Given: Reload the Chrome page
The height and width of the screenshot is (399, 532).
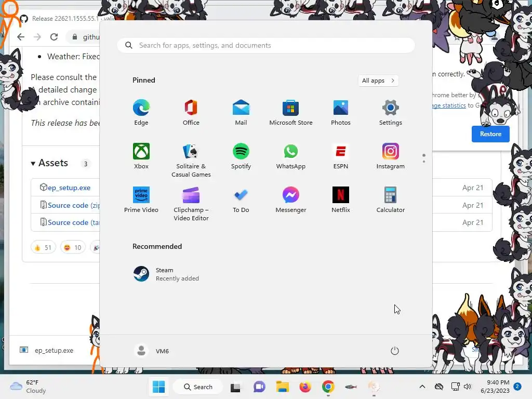Looking at the screenshot, I should point(54,37).
